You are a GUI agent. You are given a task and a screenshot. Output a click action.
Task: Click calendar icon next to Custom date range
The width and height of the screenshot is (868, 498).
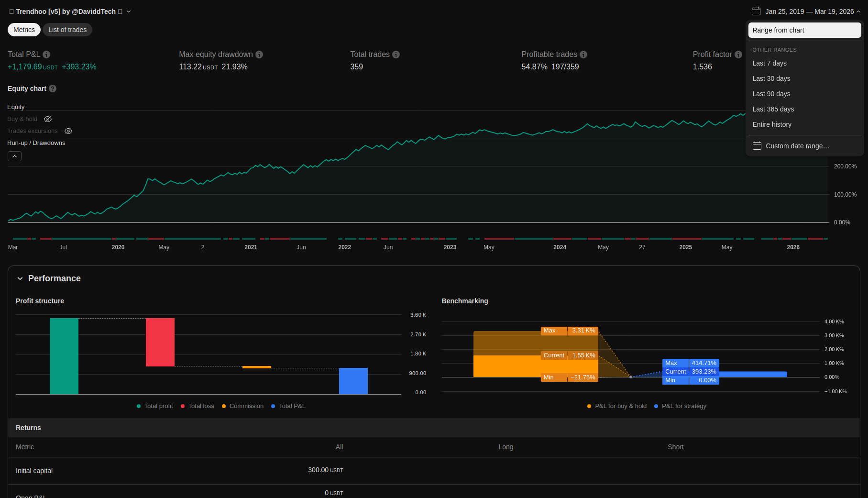(757, 146)
